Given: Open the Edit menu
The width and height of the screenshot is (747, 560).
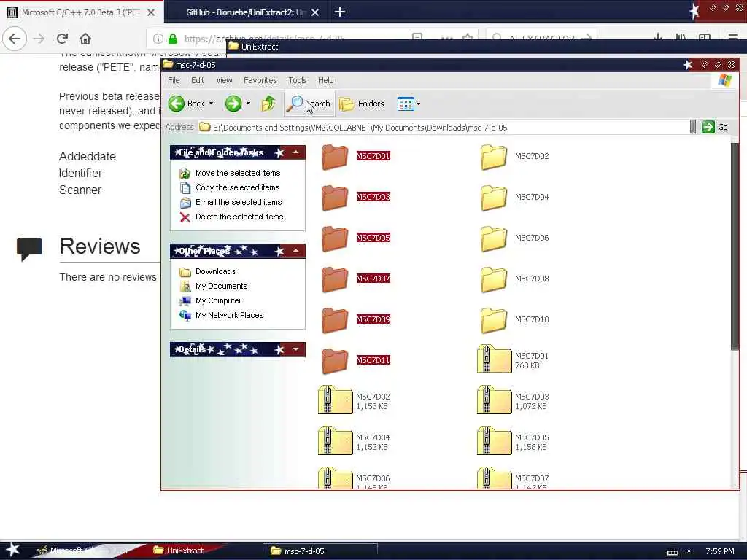Looking at the screenshot, I should point(198,80).
